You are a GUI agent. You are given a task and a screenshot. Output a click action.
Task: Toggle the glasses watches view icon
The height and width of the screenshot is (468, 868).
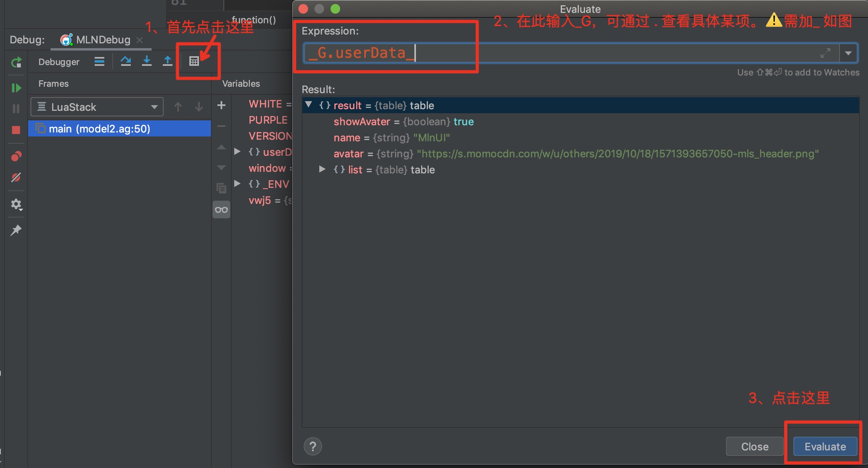[x=221, y=210]
